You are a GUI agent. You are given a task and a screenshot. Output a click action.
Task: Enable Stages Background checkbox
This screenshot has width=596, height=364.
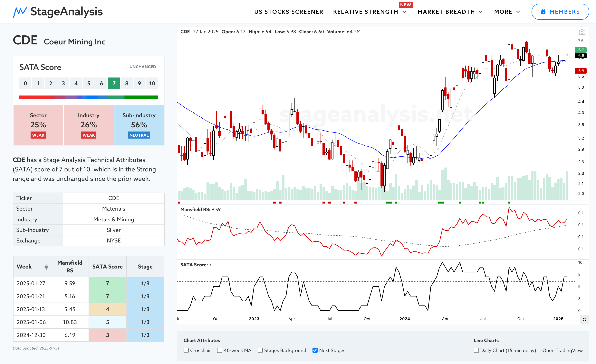[260, 350]
